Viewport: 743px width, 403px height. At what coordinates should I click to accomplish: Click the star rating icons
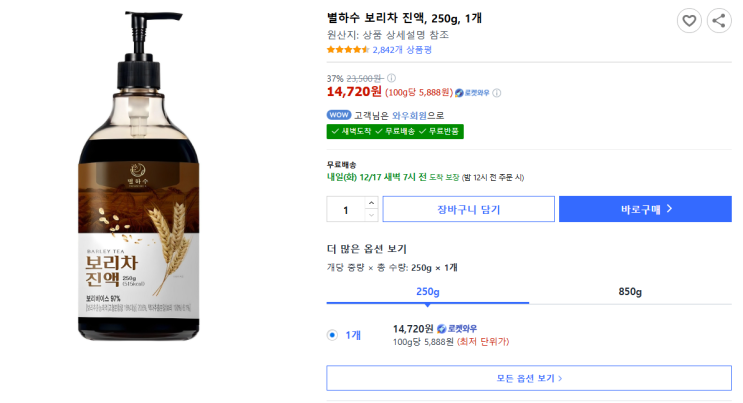pos(347,49)
